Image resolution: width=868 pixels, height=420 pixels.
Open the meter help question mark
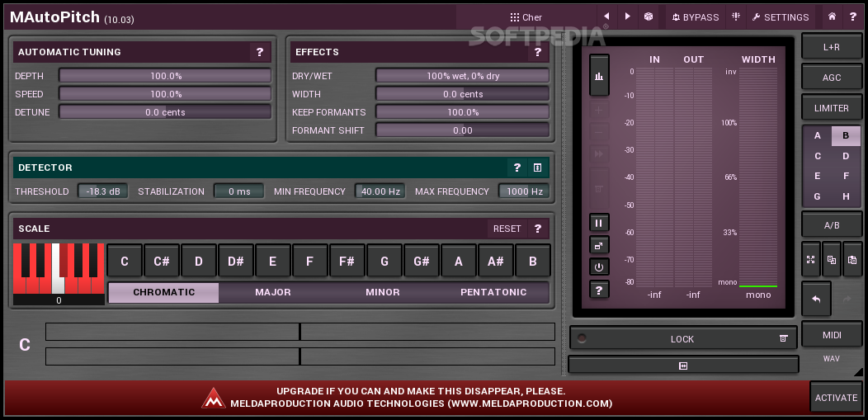click(x=599, y=290)
